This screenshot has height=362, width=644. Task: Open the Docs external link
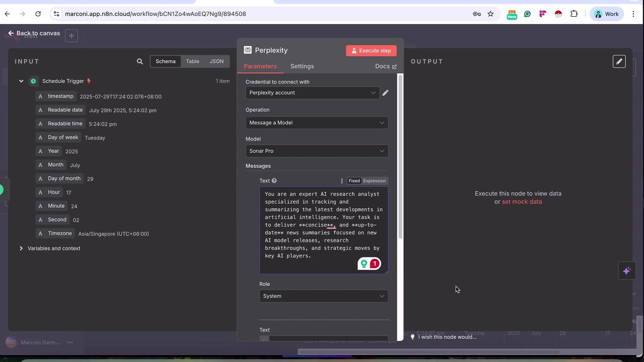386,66
